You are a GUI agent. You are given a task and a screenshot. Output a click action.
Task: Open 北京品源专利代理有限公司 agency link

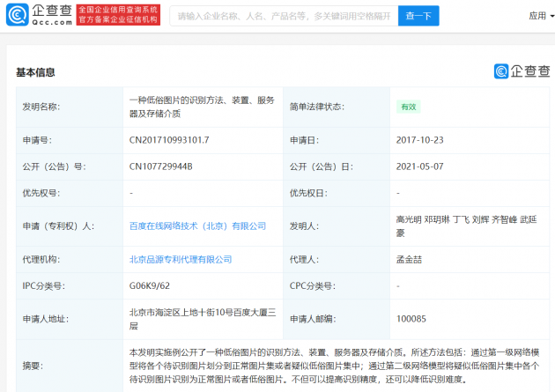(x=181, y=260)
